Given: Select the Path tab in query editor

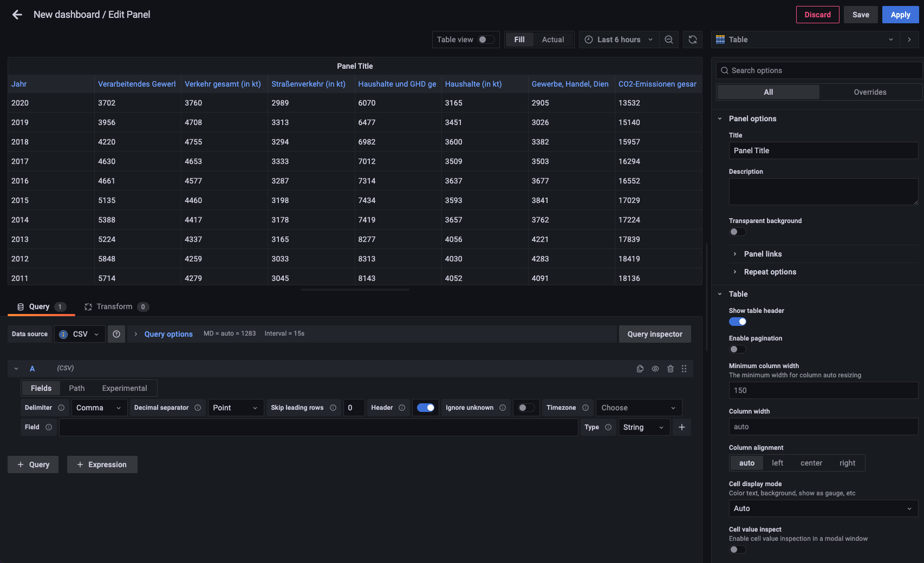Looking at the screenshot, I should (76, 388).
